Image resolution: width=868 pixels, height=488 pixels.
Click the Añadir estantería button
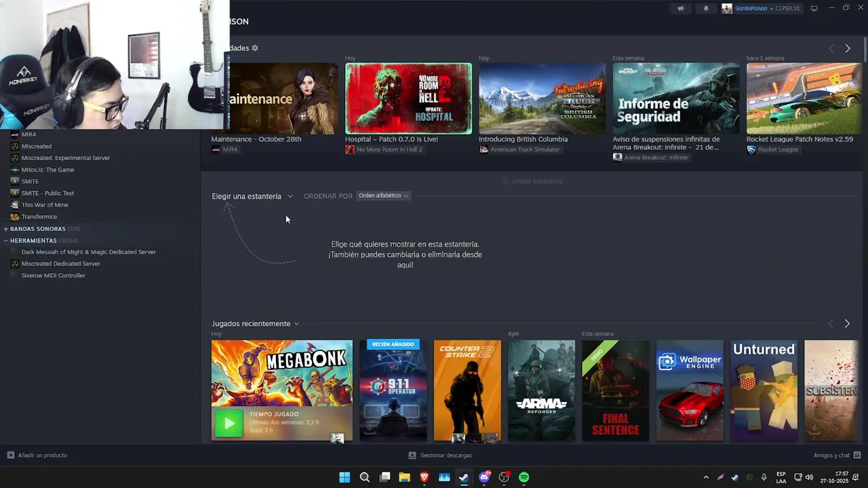click(532, 181)
